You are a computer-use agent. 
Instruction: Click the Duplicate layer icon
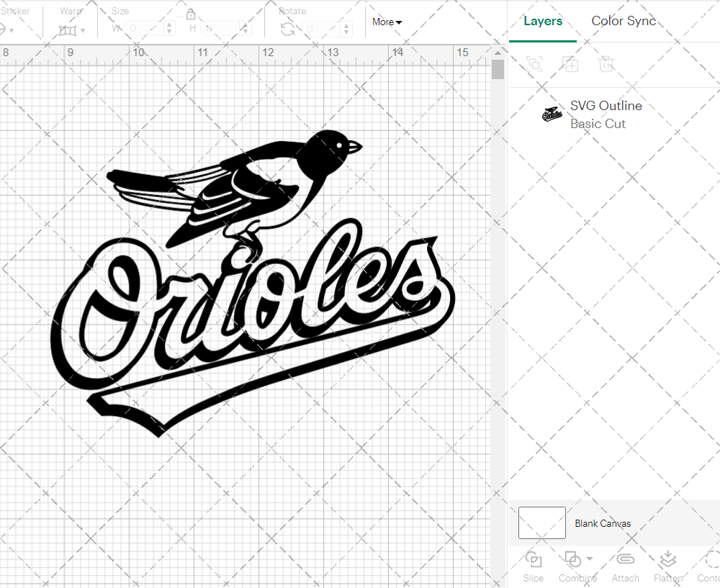pyautogui.click(x=570, y=64)
